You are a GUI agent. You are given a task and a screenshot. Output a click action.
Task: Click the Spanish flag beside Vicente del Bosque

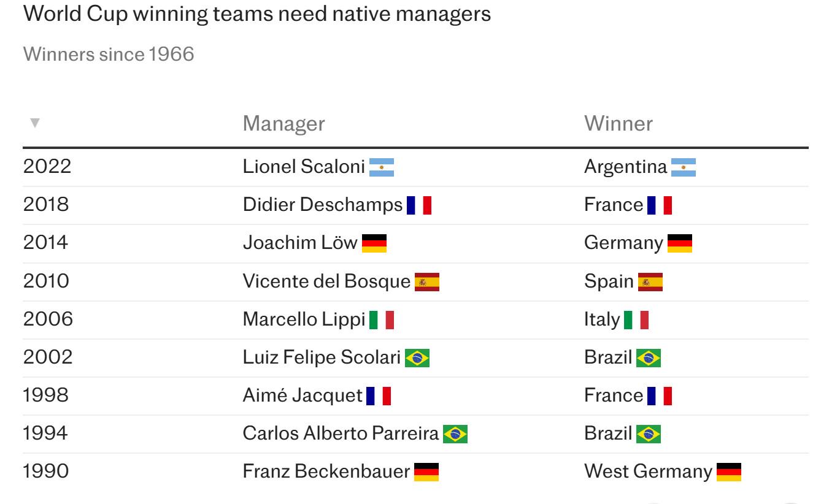[x=427, y=282]
